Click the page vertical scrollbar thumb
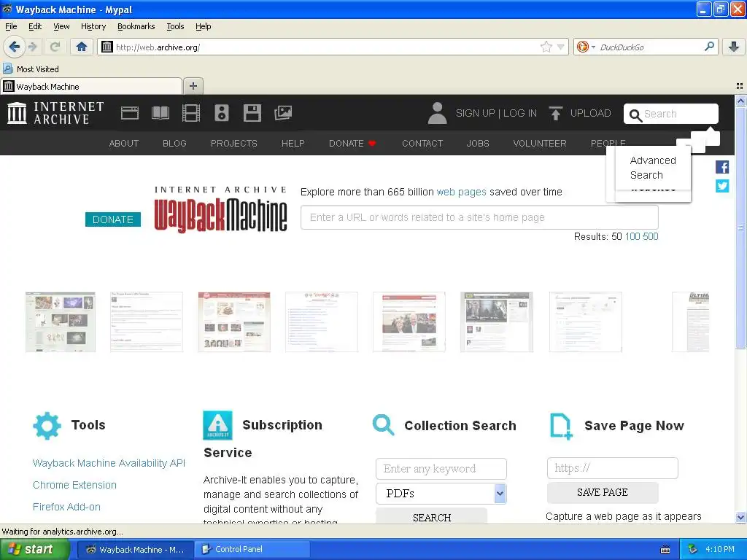The image size is (747, 560). (740, 228)
